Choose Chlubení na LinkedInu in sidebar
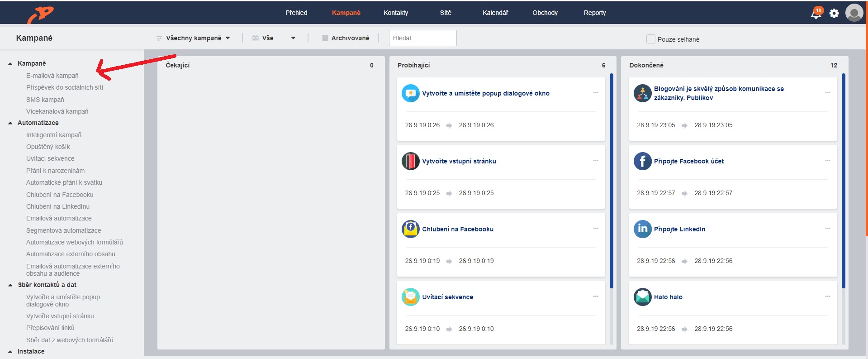 coord(58,206)
